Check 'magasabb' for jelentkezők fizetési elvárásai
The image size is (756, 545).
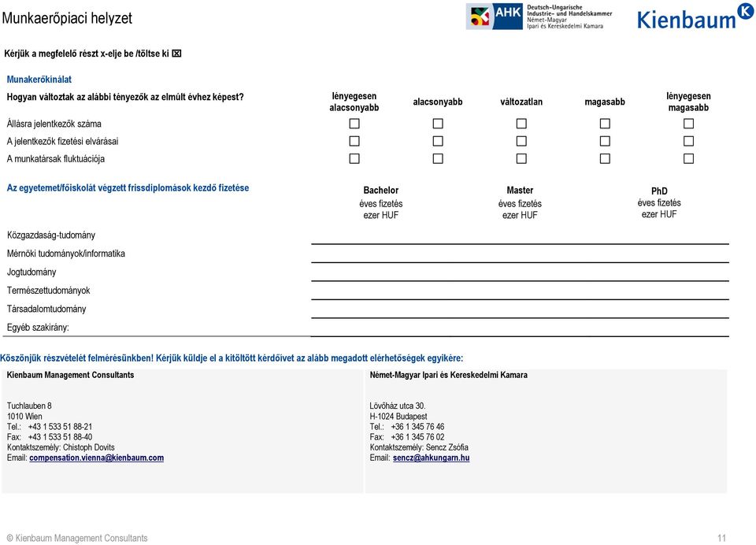[x=605, y=141]
